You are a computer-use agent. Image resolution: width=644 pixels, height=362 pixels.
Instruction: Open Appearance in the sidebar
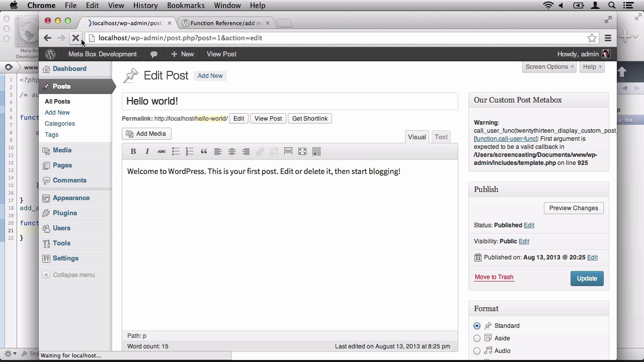click(71, 198)
